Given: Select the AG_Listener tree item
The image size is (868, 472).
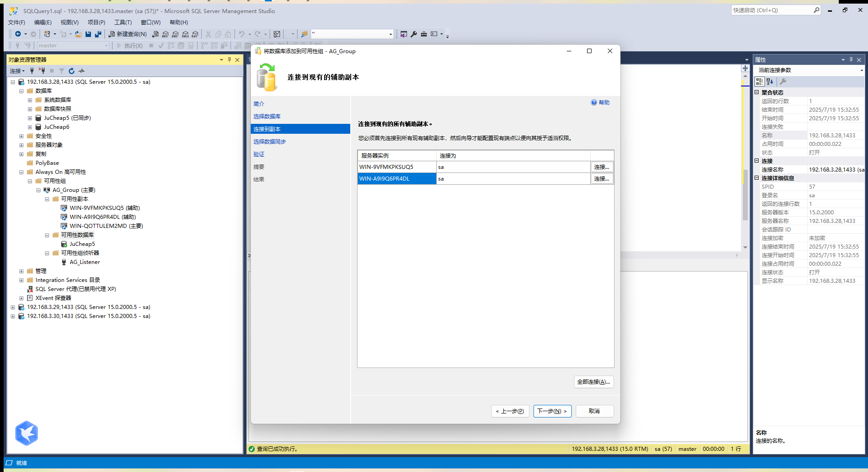Looking at the screenshot, I should click(x=85, y=262).
